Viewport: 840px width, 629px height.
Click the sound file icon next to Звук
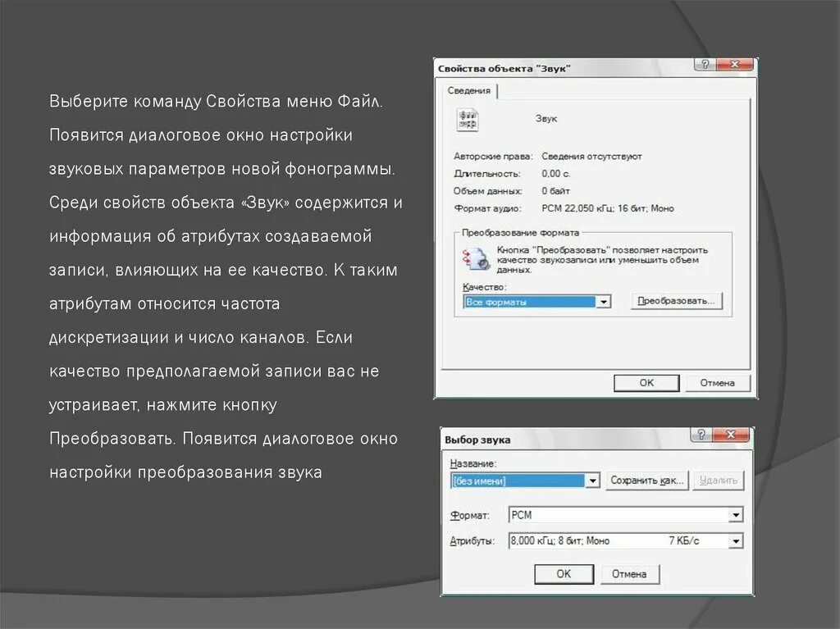(467, 120)
